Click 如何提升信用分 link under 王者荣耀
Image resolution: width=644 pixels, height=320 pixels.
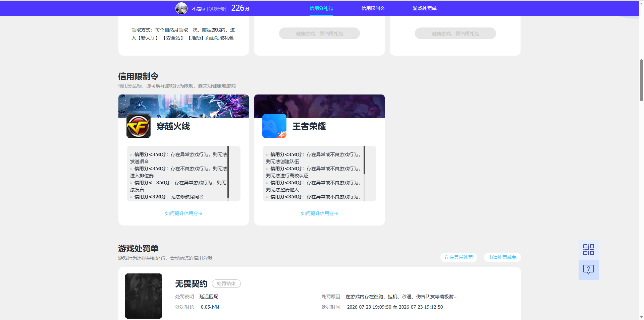click(x=319, y=213)
